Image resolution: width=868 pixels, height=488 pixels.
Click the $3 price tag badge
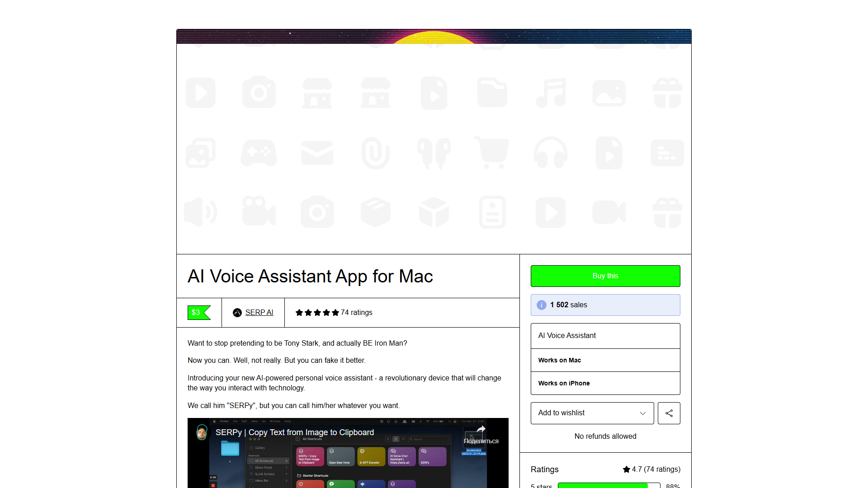click(199, 313)
